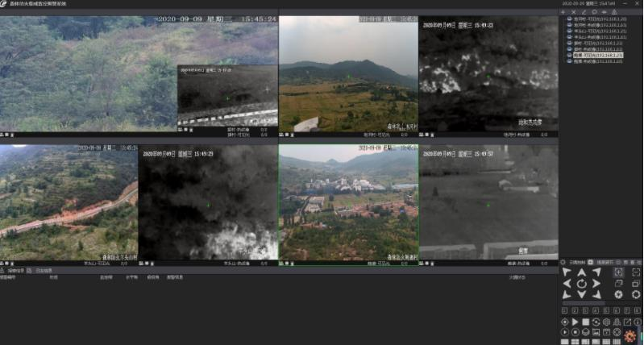This screenshot has width=644, height=345.
Task: Click the play triangle in control panel
Action: [575, 322]
